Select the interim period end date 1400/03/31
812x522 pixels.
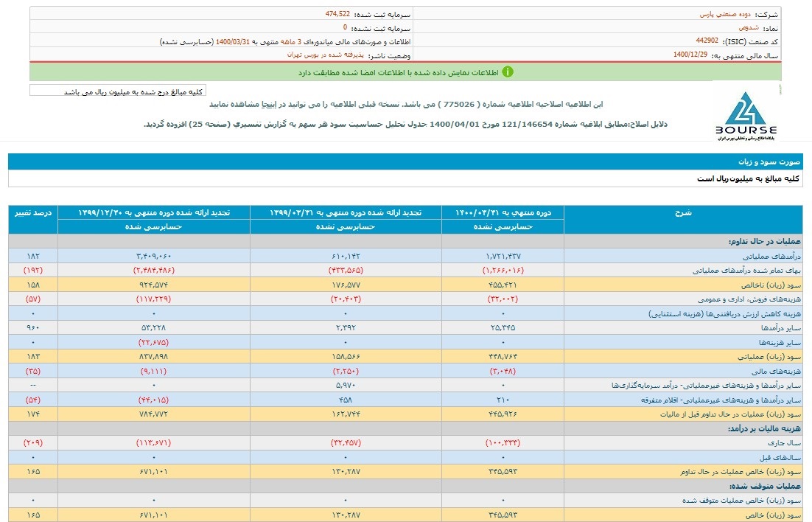[233, 41]
